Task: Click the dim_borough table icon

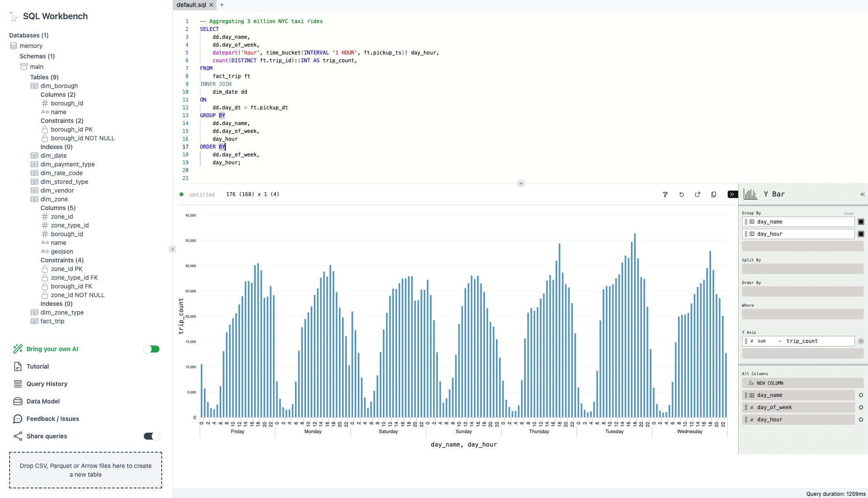Action: coord(34,86)
